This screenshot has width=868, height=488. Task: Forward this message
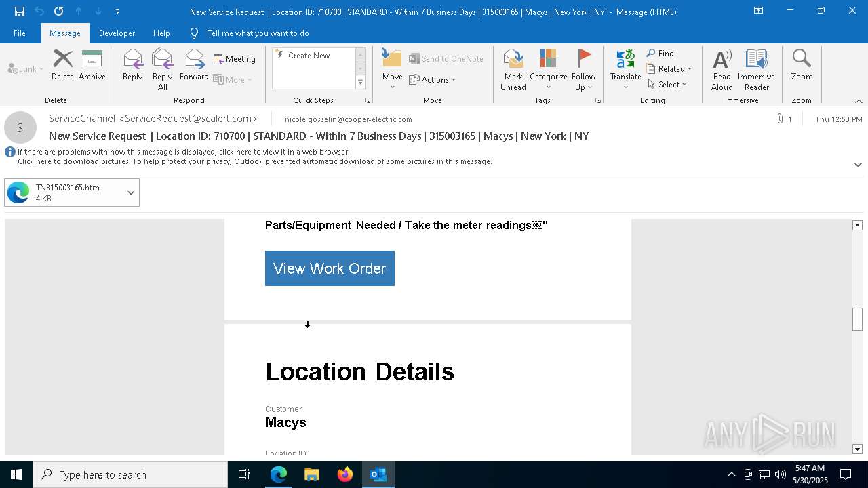[x=194, y=66]
